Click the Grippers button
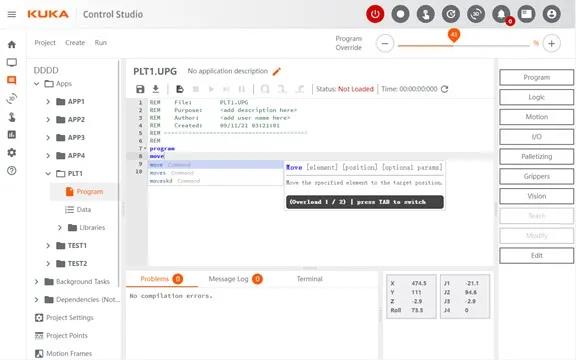This screenshot has width=576, height=360. (x=536, y=176)
